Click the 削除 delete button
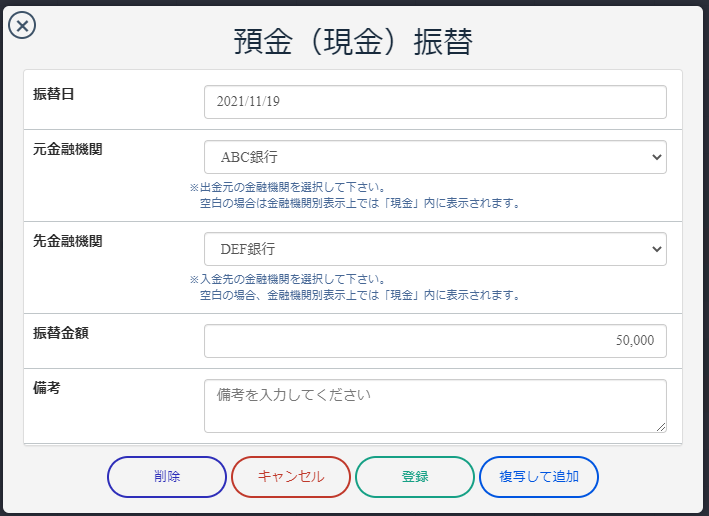Viewport: 709px width, 516px height. tap(167, 477)
